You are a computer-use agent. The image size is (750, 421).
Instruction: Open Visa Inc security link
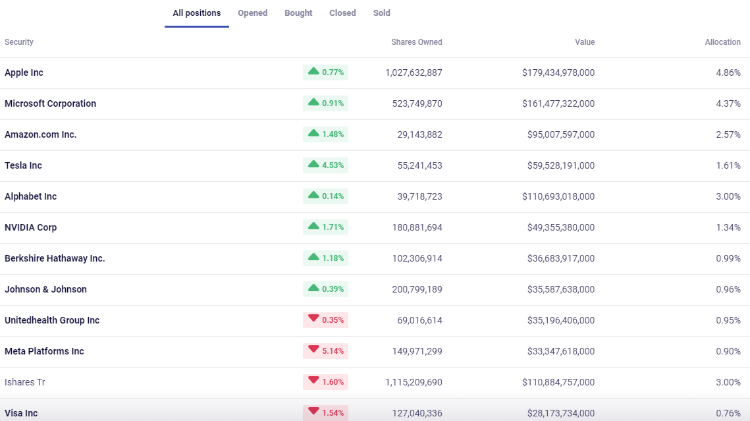click(21, 413)
